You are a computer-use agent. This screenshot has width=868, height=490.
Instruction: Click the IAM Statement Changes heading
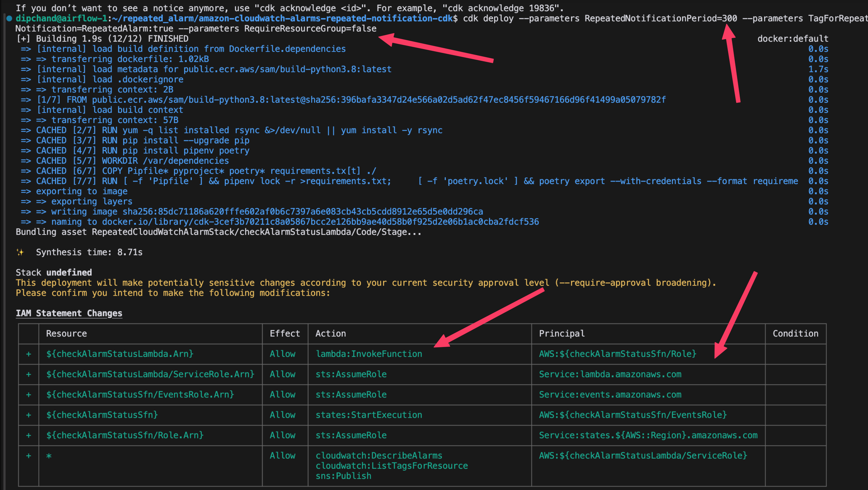69,313
